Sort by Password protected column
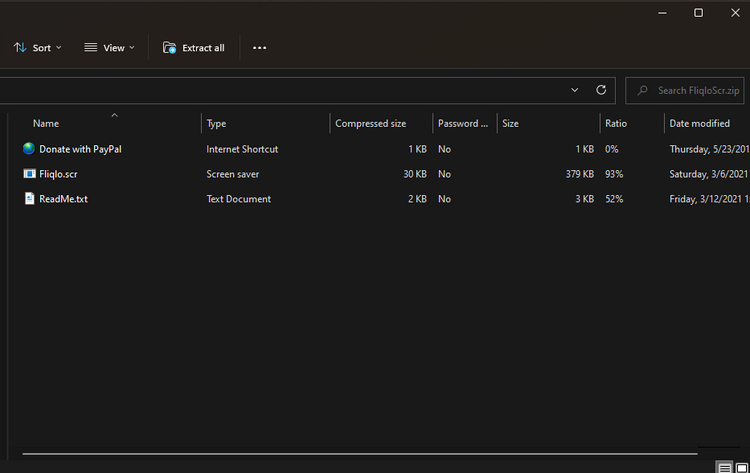This screenshot has width=750, height=473. (x=463, y=123)
